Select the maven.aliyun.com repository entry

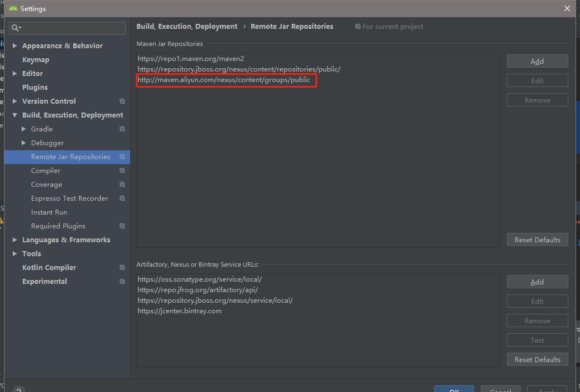pos(224,79)
